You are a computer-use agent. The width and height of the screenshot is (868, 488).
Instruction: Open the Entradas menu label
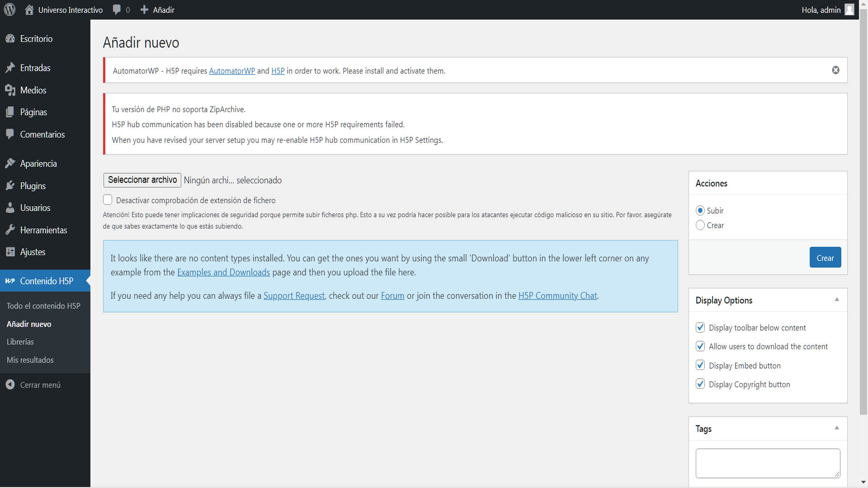[x=35, y=68]
